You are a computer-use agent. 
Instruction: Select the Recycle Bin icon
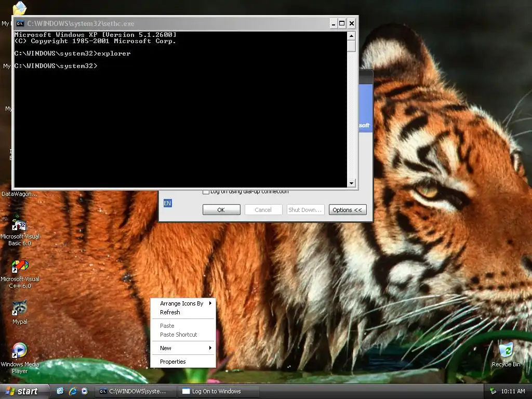point(506,351)
